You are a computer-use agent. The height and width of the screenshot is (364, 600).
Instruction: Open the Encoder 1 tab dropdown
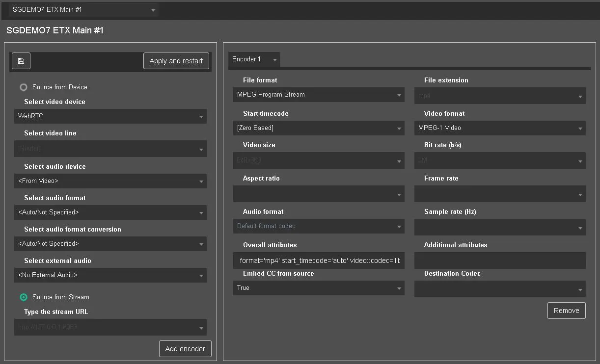(x=254, y=59)
